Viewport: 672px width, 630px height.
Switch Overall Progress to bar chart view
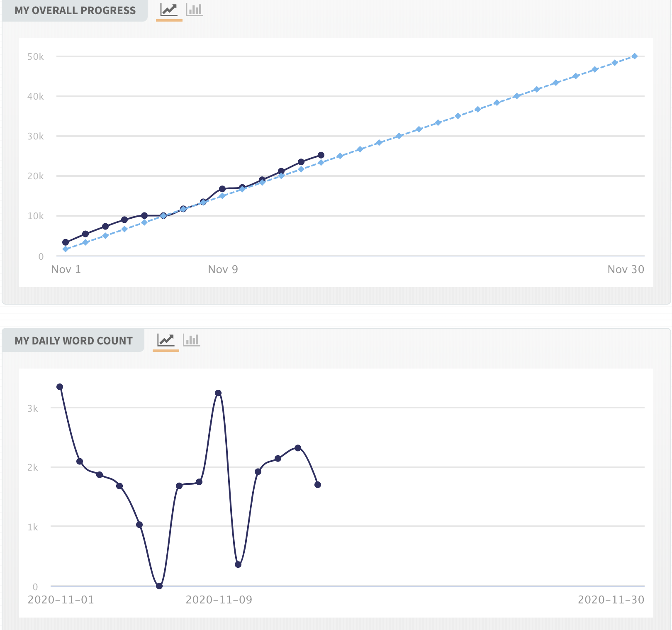pyautogui.click(x=195, y=10)
